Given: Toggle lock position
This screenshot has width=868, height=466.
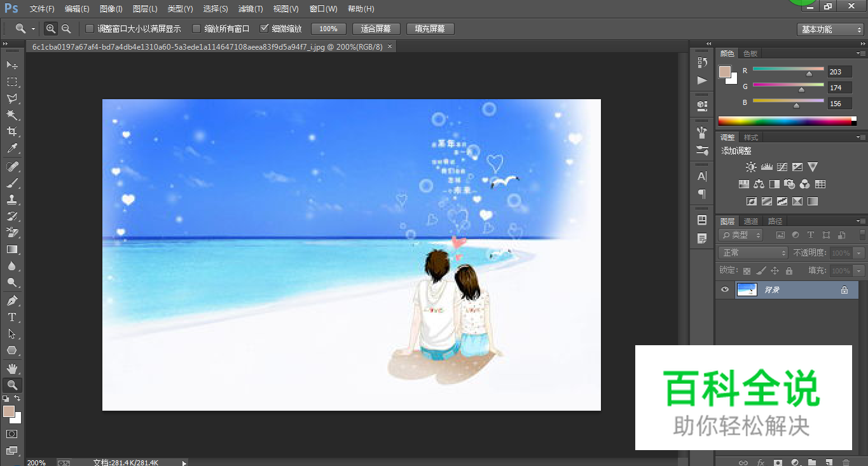Looking at the screenshot, I should click(775, 271).
